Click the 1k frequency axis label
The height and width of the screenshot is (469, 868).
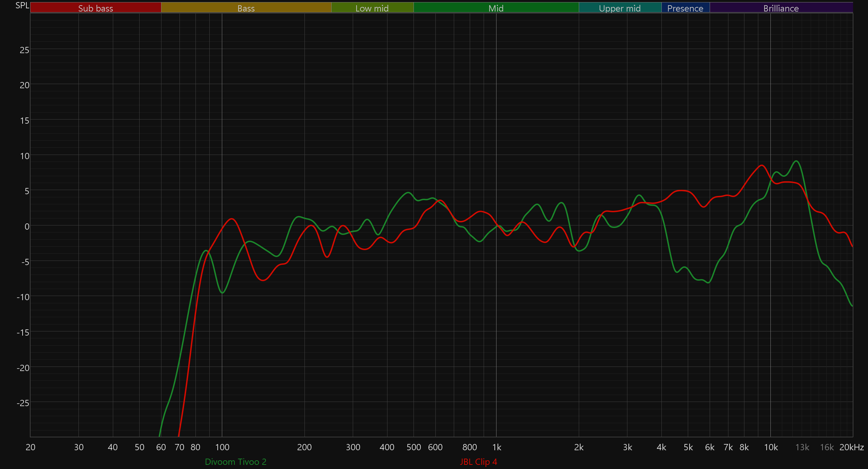[x=496, y=447]
